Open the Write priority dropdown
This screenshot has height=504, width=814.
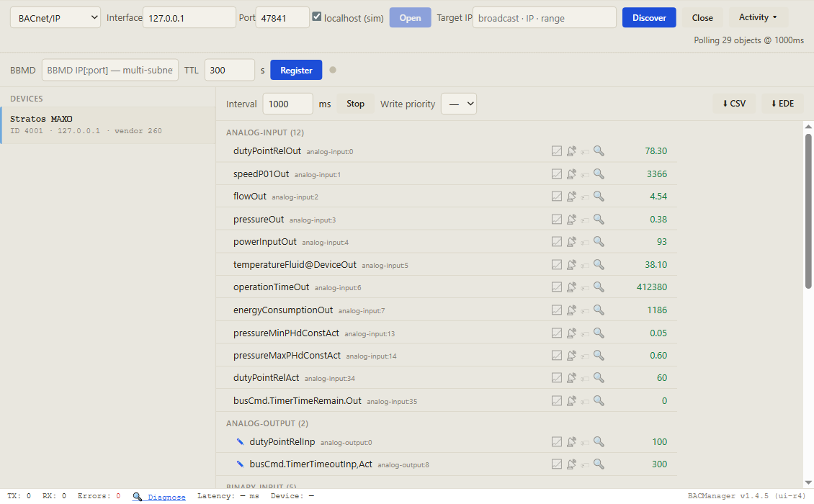pyautogui.click(x=459, y=104)
